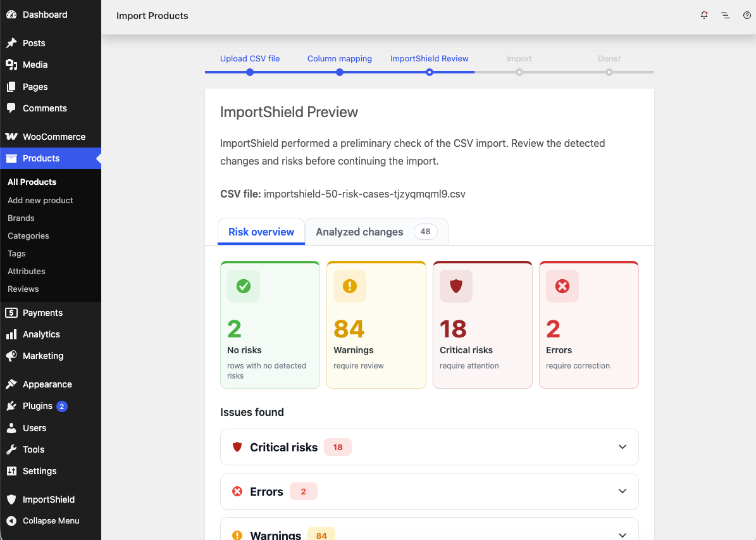The image size is (756, 540).
Task: Open the Categories submenu item
Action: point(28,236)
